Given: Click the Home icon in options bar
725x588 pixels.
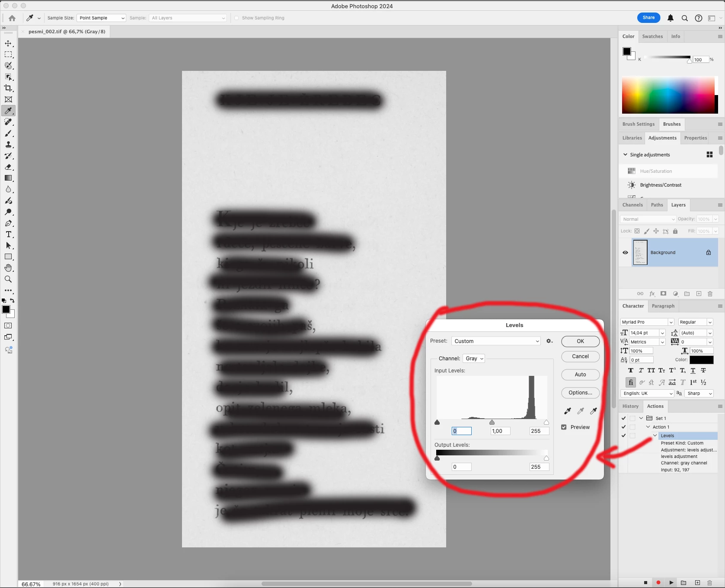Looking at the screenshot, I should [x=12, y=18].
